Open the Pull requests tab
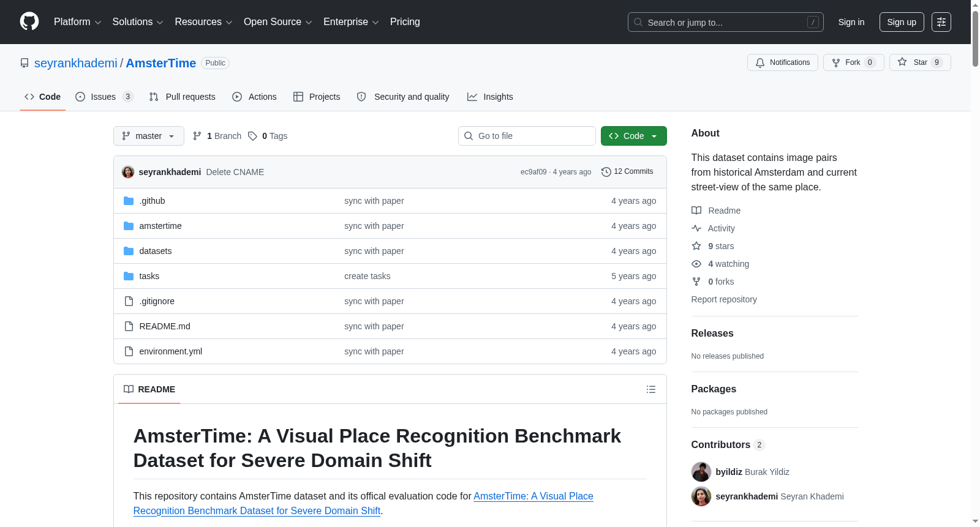The width and height of the screenshot is (980, 527). point(183,97)
